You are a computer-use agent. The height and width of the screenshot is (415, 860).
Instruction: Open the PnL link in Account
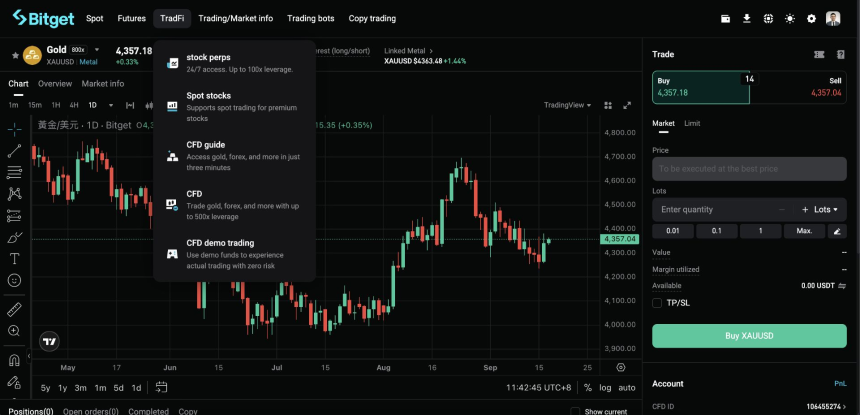840,384
